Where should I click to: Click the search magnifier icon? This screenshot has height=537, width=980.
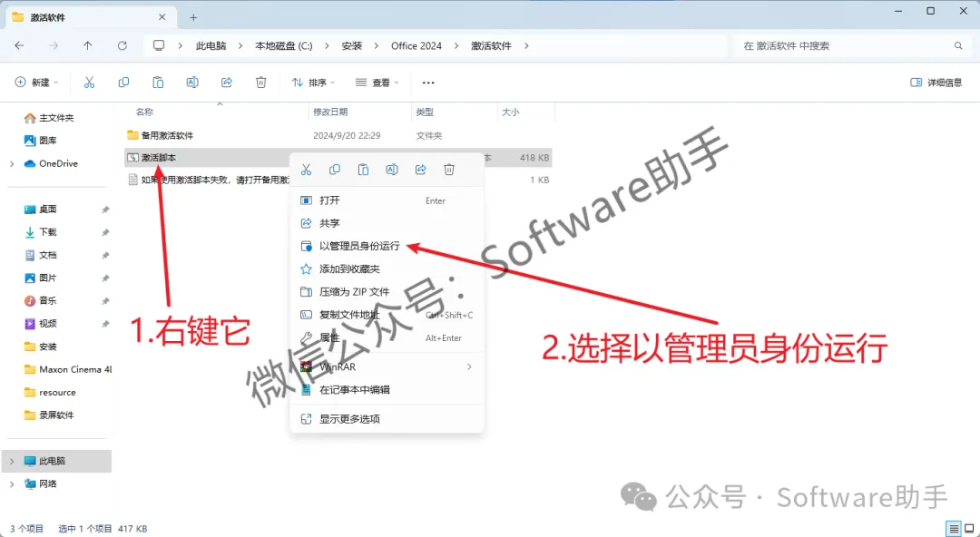point(958,45)
